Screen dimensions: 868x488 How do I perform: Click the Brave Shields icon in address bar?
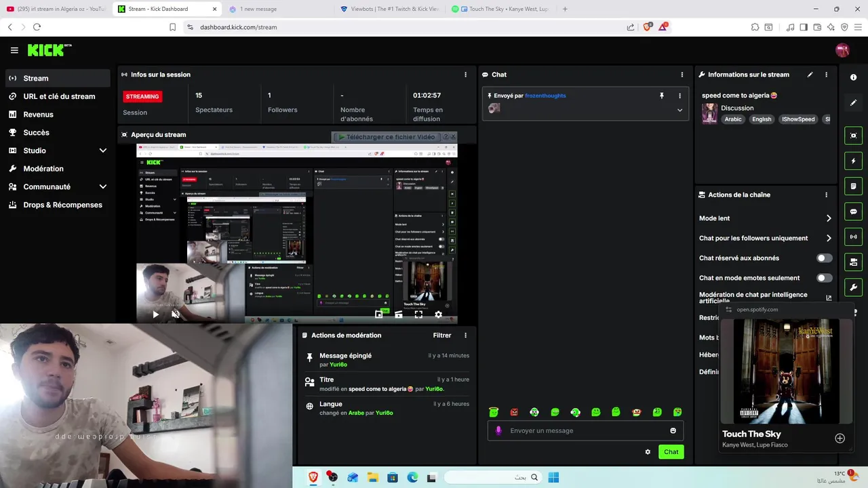(647, 27)
